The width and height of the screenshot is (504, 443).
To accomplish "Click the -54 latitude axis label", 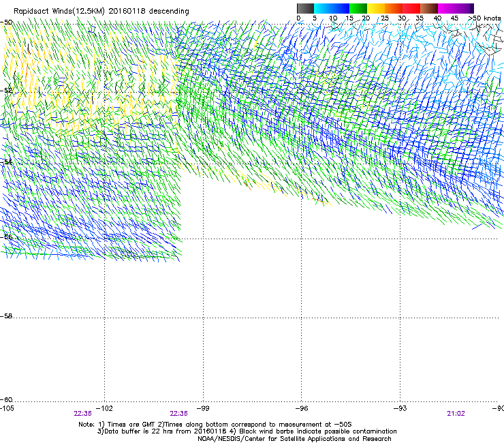I will tap(6, 162).
